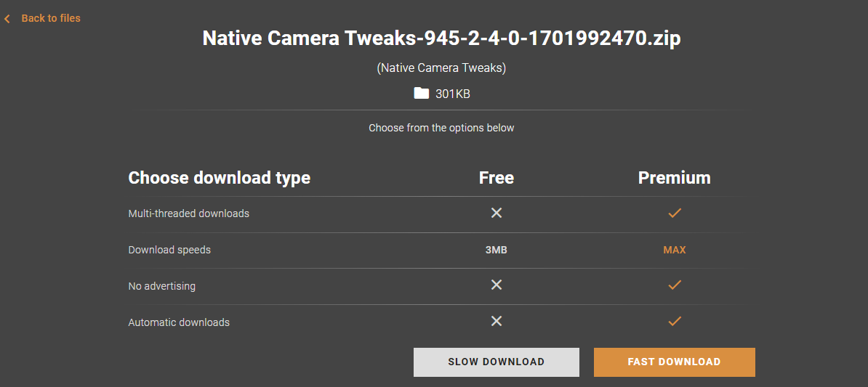The image size is (868, 387).
Task: Select the Premium column heading
Action: (675, 178)
